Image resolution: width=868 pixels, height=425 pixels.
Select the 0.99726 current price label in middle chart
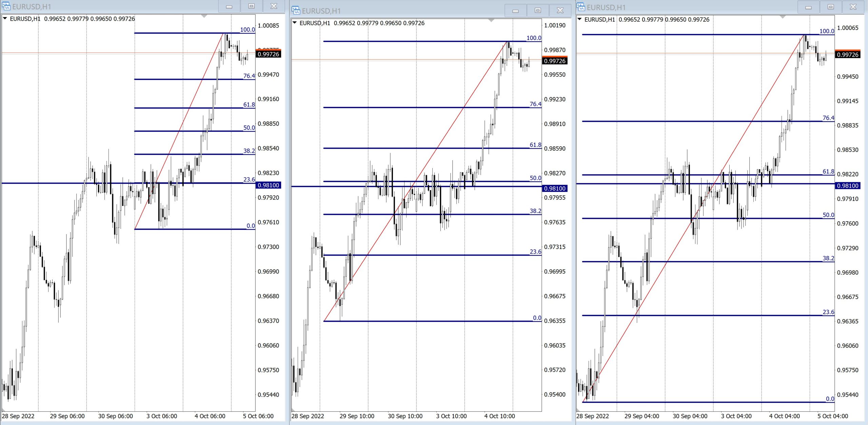[x=555, y=61]
